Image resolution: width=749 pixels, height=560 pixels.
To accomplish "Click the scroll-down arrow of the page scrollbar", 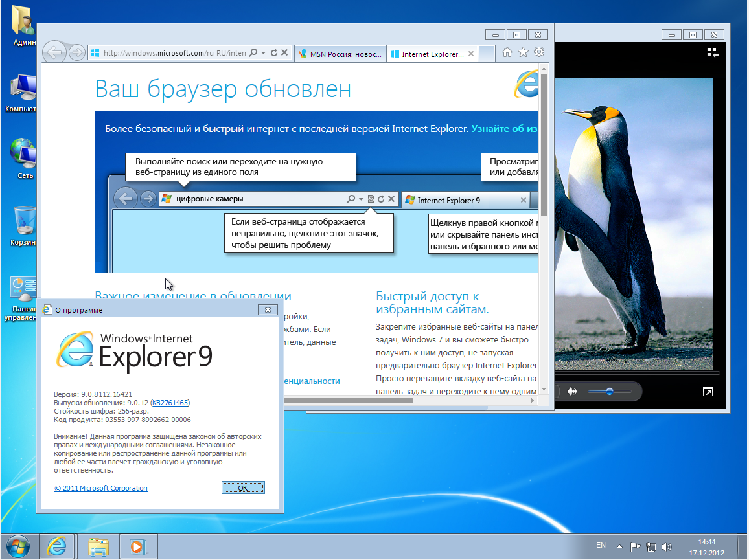I will pos(544,390).
